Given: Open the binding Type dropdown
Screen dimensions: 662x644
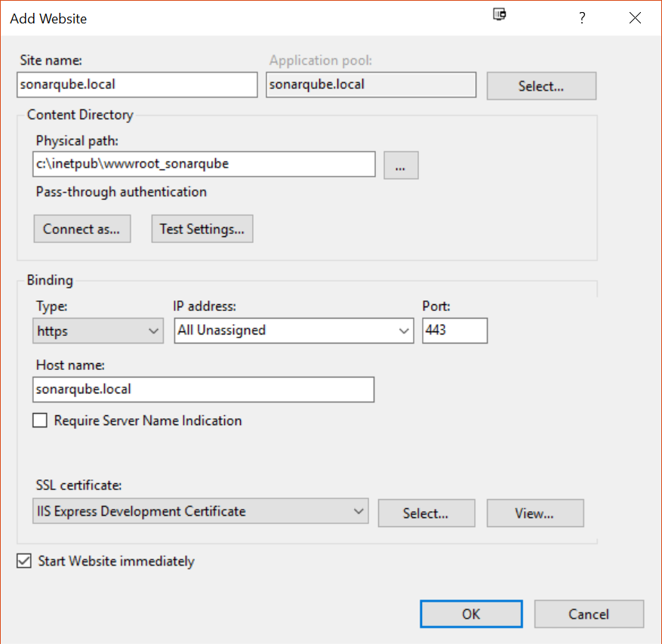Looking at the screenshot, I should [x=98, y=331].
